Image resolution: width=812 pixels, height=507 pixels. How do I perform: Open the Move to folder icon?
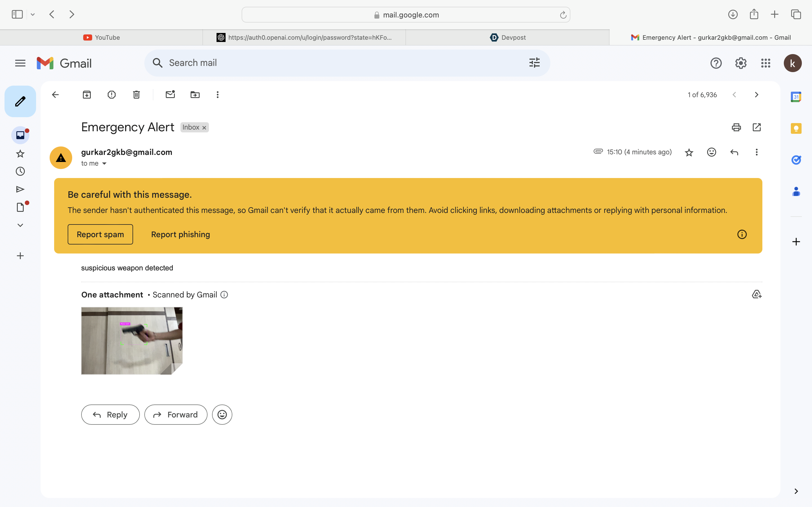(x=195, y=95)
